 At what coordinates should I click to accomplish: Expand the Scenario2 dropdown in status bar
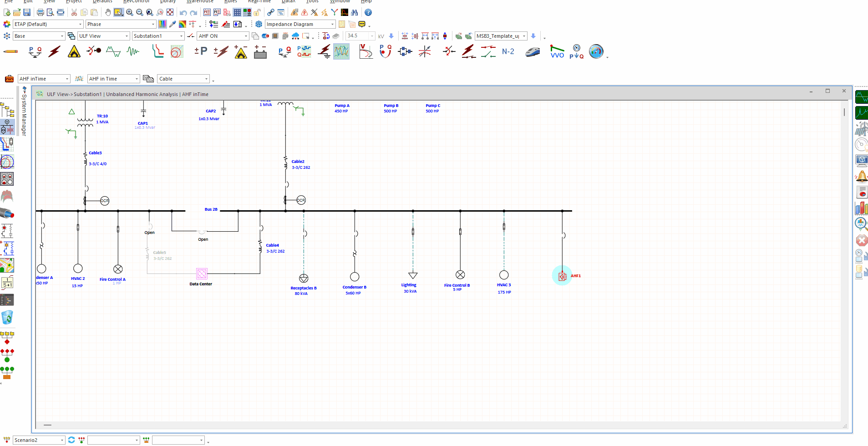62,440
